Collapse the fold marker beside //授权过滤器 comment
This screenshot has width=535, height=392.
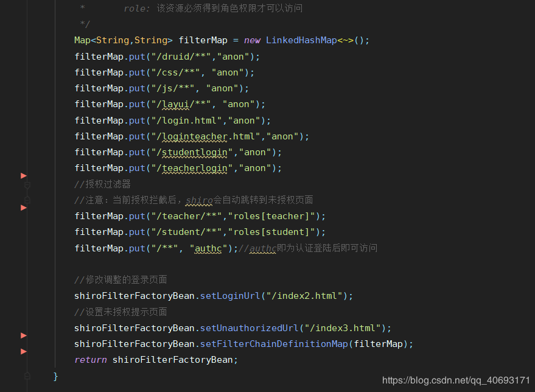[x=27, y=185]
